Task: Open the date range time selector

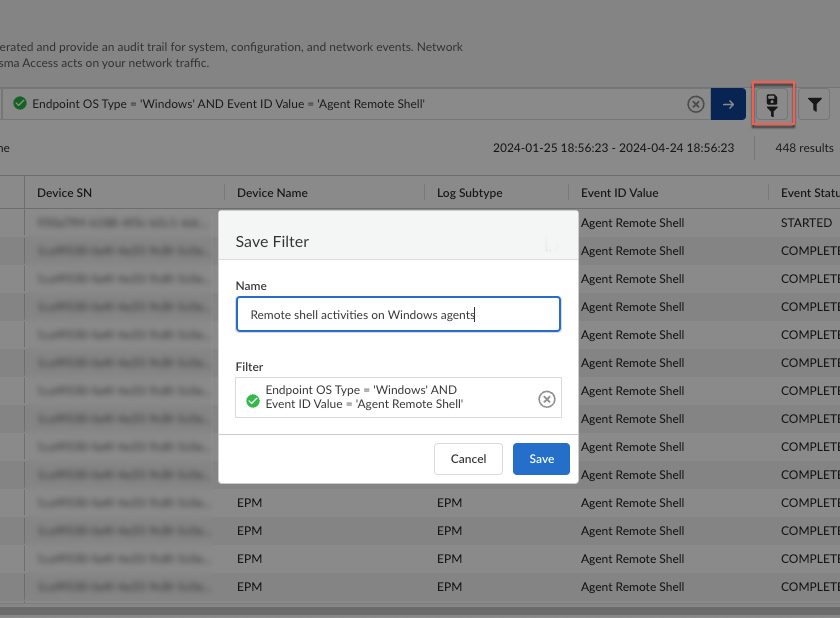Action: (613, 148)
